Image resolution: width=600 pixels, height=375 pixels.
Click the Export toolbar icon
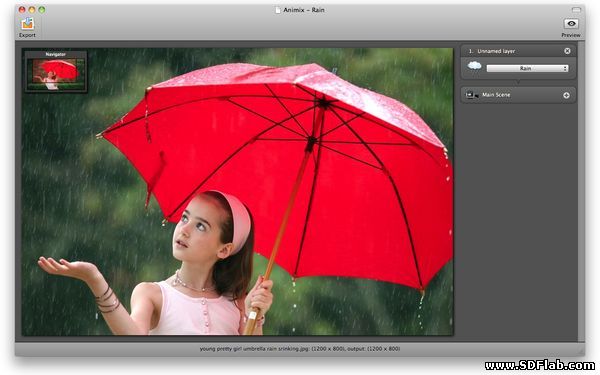(x=28, y=24)
